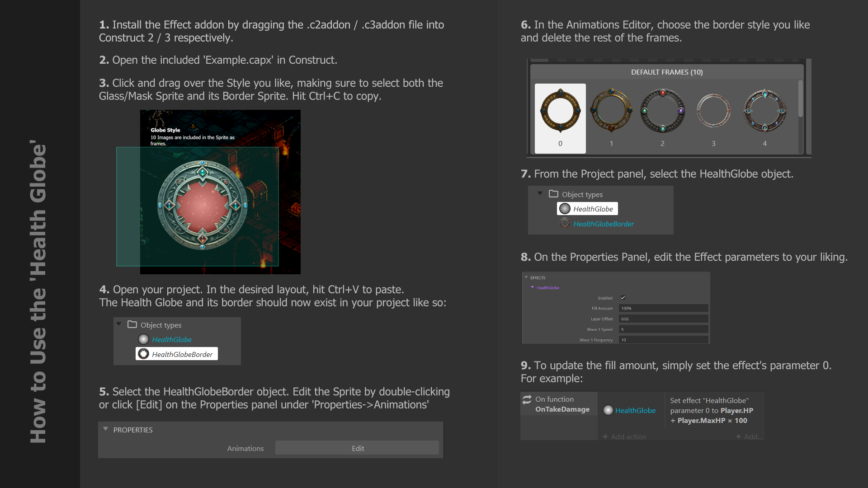Click the Edit button for Animations
This screenshot has width=868, height=488.
pyautogui.click(x=357, y=448)
